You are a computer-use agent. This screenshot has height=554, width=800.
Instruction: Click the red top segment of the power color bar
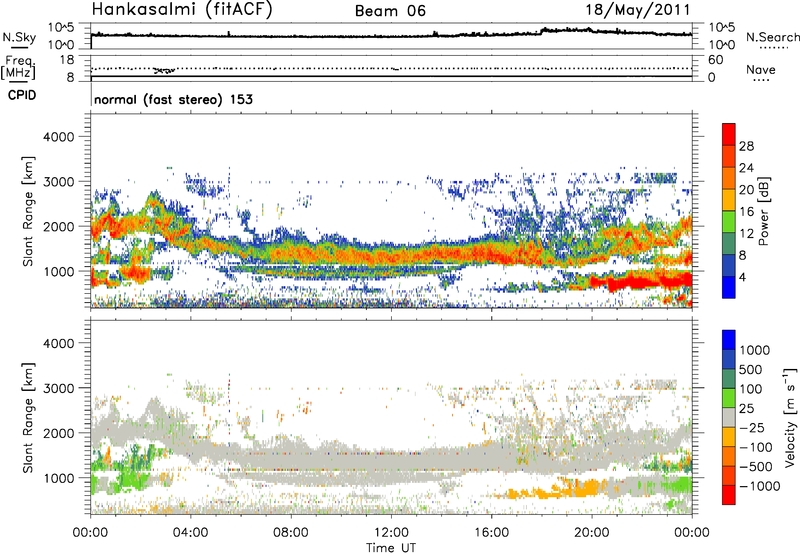tap(729, 134)
